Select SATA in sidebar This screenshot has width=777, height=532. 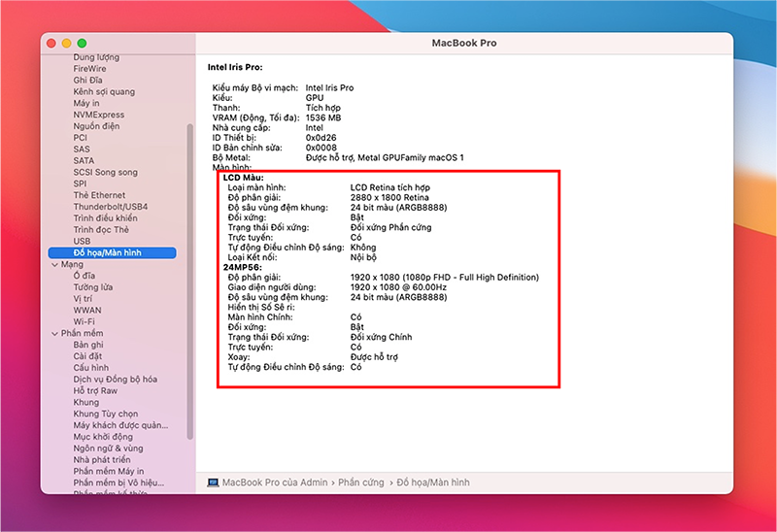pyautogui.click(x=84, y=160)
